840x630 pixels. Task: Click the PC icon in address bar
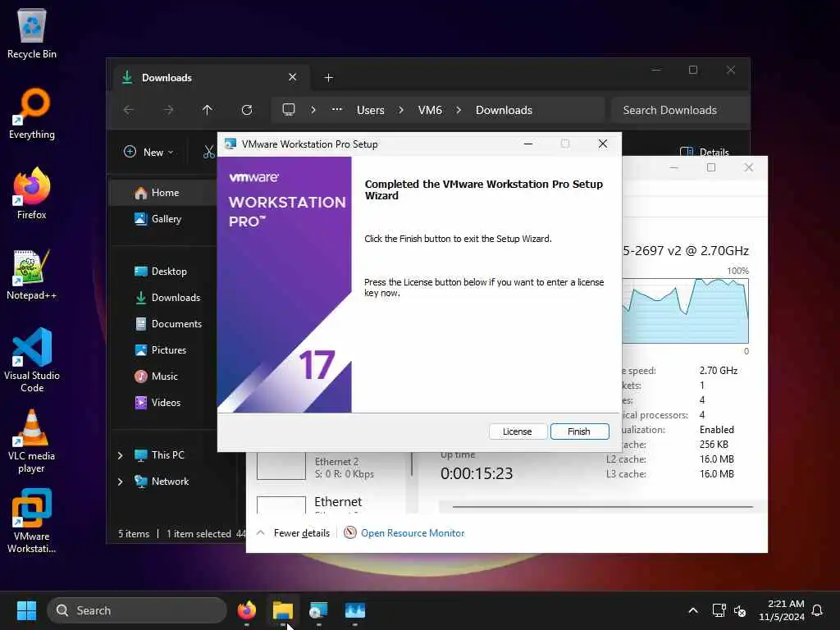tap(289, 110)
